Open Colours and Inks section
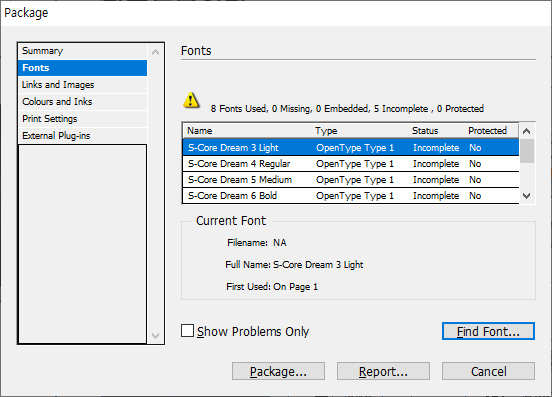The width and height of the screenshot is (552, 397). [x=82, y=101]
